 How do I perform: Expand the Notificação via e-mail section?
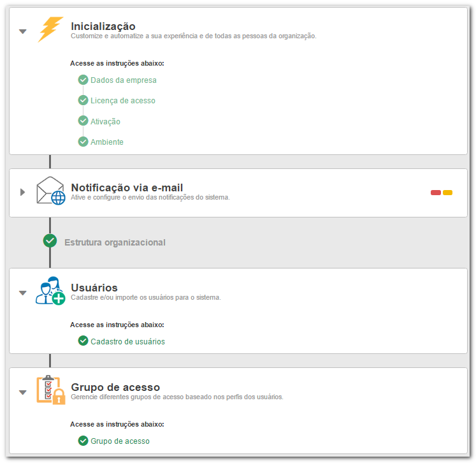tap(22, 192)
